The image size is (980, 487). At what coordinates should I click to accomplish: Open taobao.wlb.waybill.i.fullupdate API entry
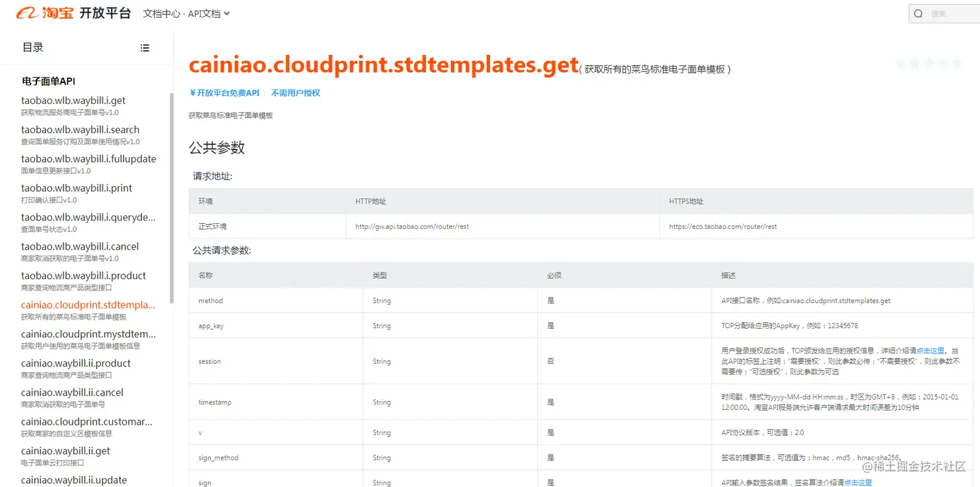pyautogui.click(x=88, y=159)
